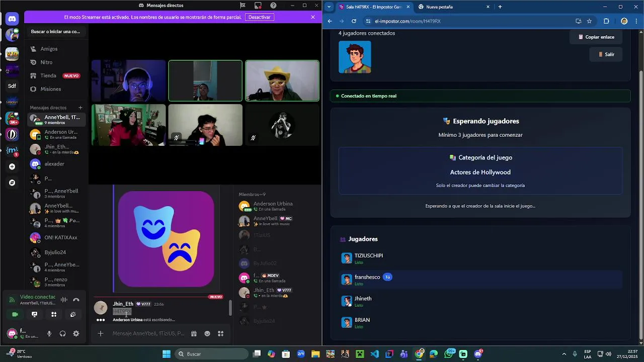Open Buscar o iniciar una conversación box
This screenshot has height=362, width=644.
tap(56, 32)
